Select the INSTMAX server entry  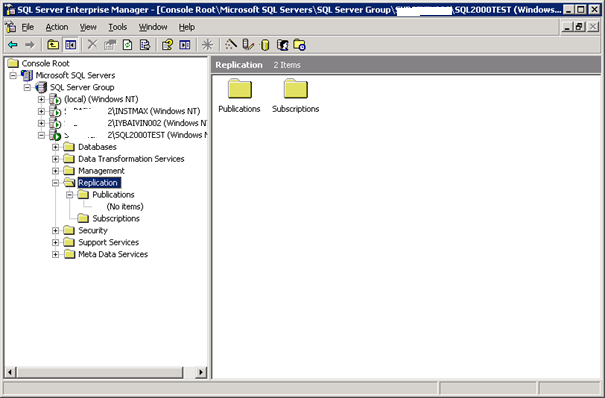click(x=132, y=111)
